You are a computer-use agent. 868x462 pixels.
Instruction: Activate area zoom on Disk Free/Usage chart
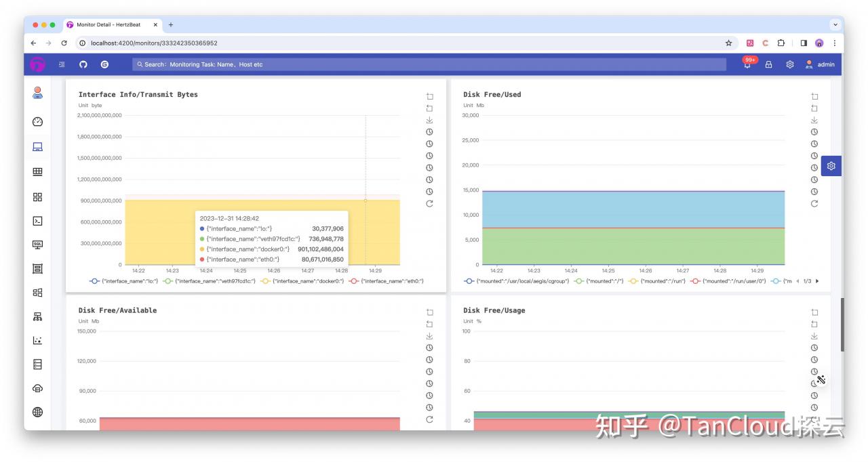814,312
